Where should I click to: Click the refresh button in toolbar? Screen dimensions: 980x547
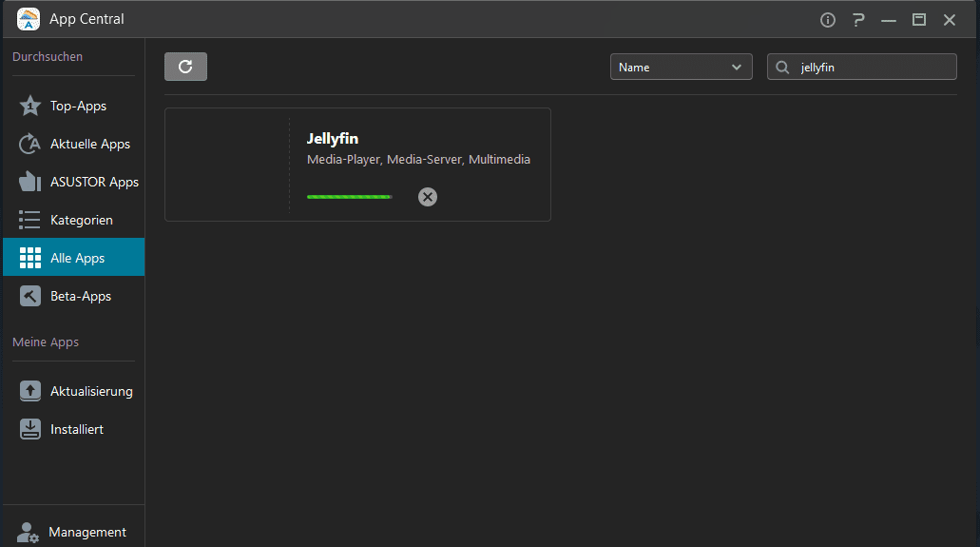pos(185,67)
